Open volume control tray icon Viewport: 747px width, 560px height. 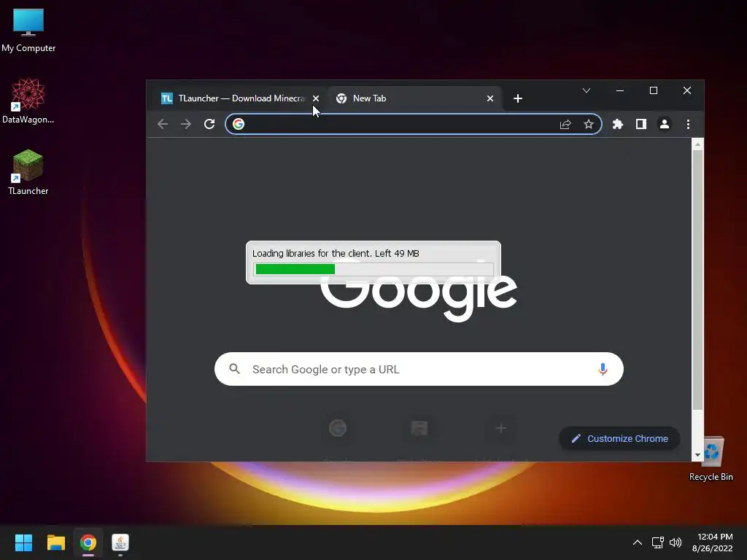pos(675,542)
